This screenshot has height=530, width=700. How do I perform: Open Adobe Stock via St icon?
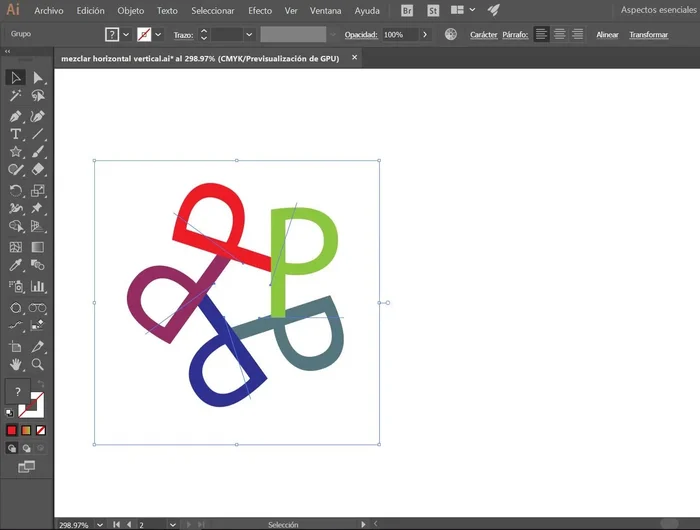[x=433, y=10]
